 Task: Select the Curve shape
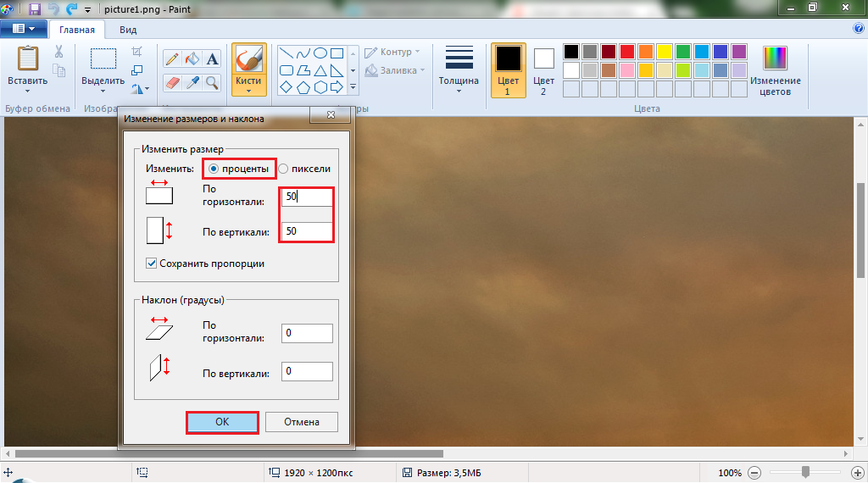click(x=303, y=53)
